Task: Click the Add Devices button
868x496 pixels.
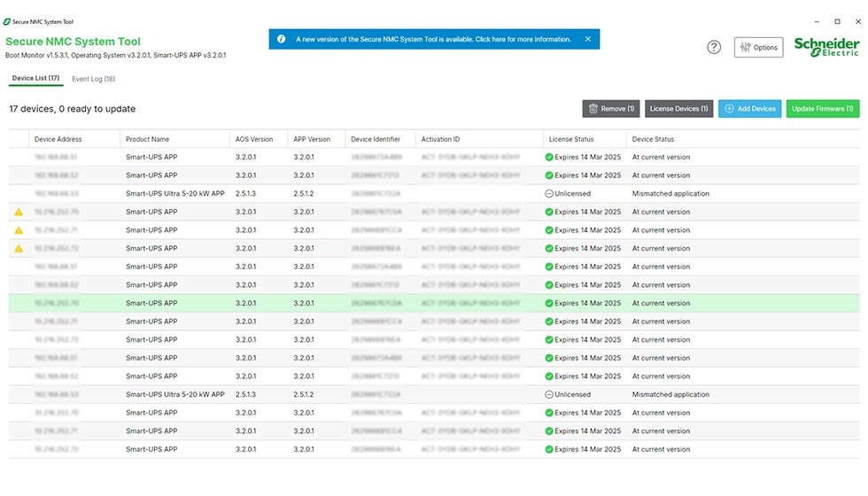Action: pyautogui.click(x=749, y=109)
